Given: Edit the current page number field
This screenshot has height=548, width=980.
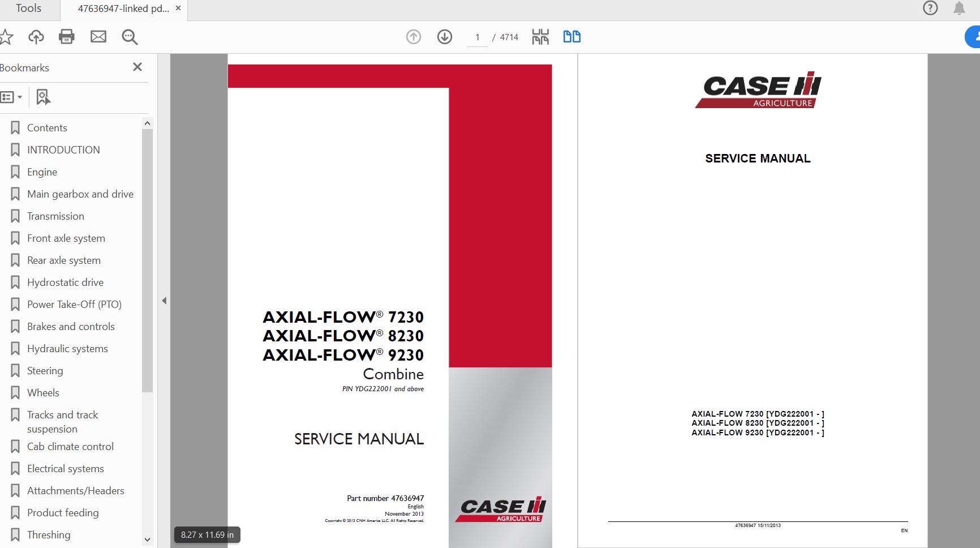Looking at the screenshot, I should (478, 37).
